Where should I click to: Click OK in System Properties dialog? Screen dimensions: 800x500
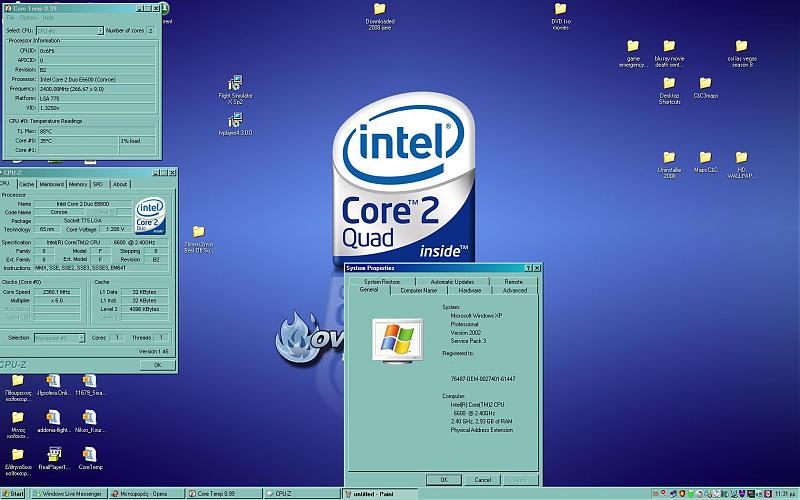coord(444,480)
